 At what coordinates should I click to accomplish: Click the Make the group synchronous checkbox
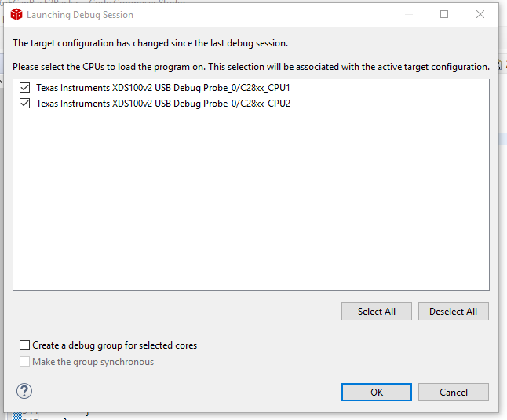coord(25,362)
